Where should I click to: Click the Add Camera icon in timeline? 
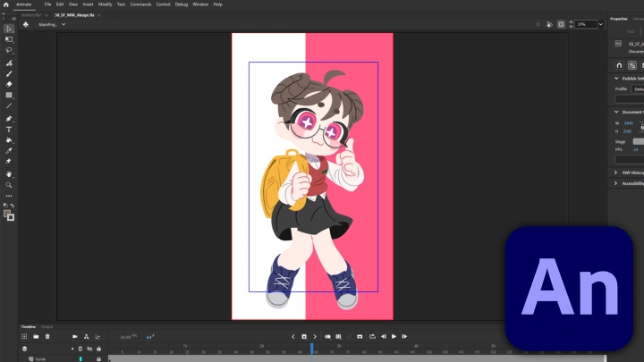[75, 337]
